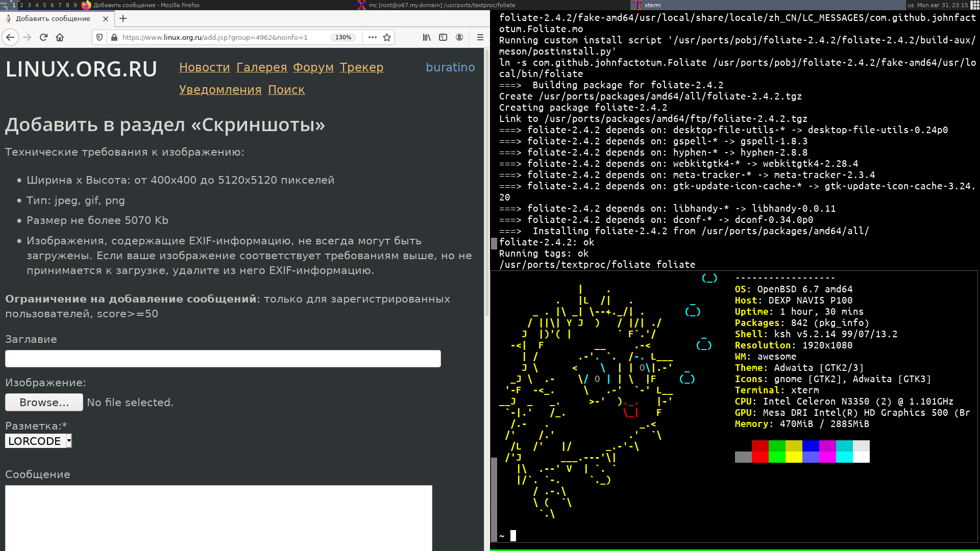Click the us keyboard layout indicator
980x551 pixels.
[x=911, y=5]
